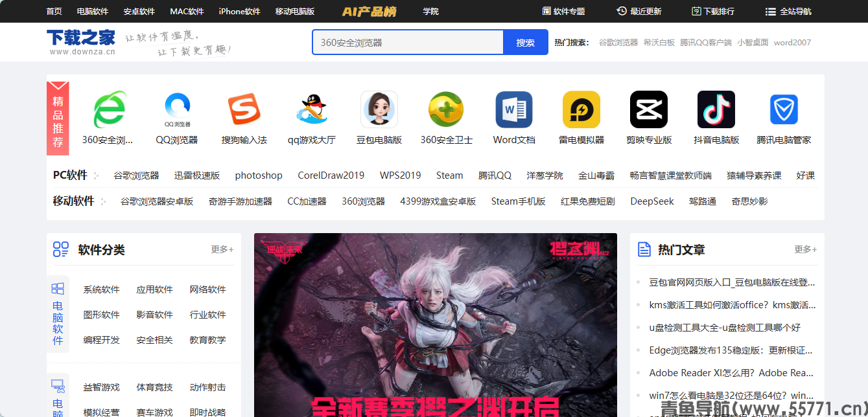Viewport: 868px width, 417px height.
Task: Open the 搜狗输入法 app icon
Action: click(x=244, y=109)
